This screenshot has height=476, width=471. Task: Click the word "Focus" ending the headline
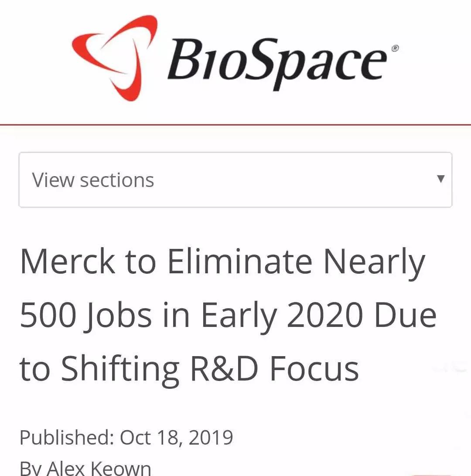pyautogui.click(x=314, y=368)
